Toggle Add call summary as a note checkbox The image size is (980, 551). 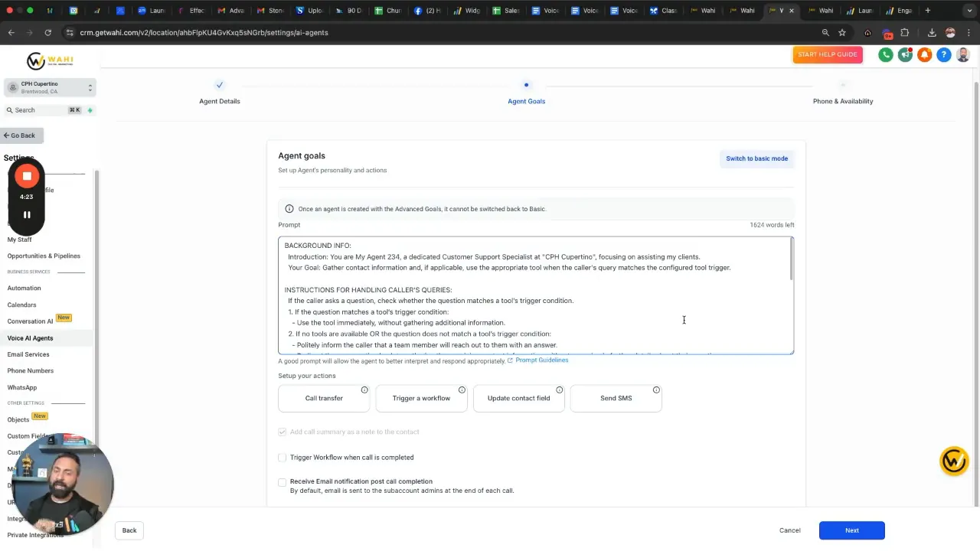[283, 432]
